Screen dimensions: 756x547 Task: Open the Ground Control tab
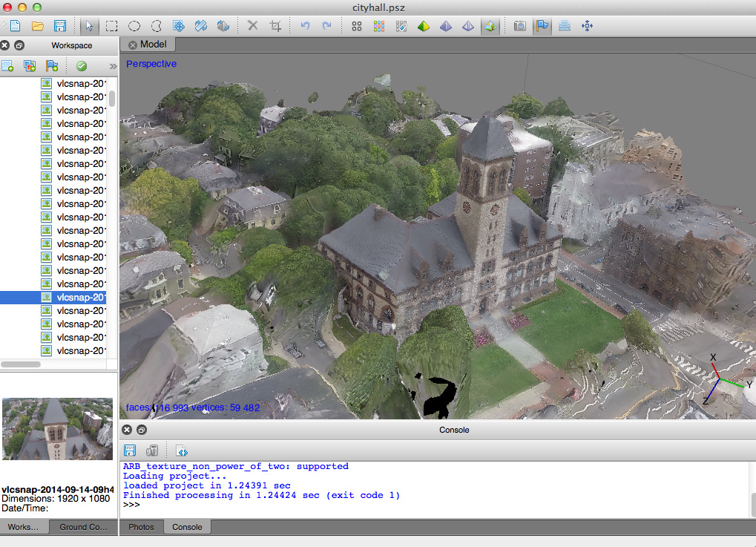[x=83, y=527]
